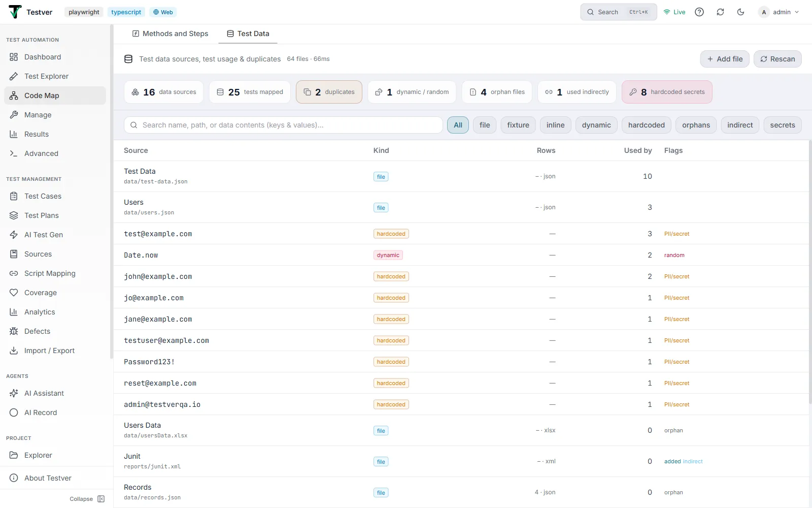Screen dimensions: 812x508
Task: Open Test Cases in sidebar
Action: coord(55,196)
